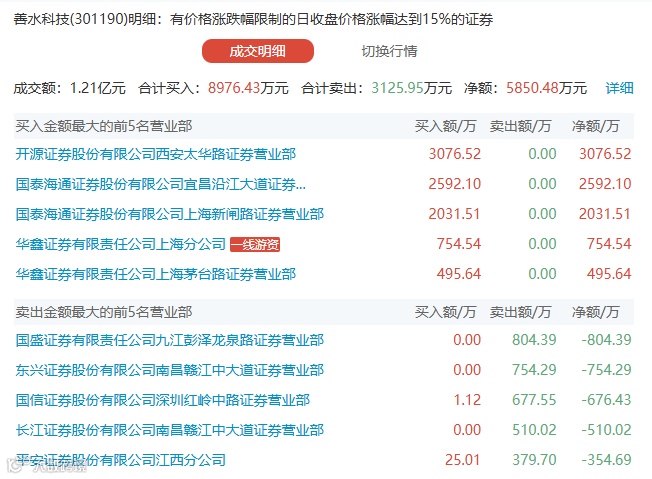Switch to the 切换行情 tab

pos(389,51)
